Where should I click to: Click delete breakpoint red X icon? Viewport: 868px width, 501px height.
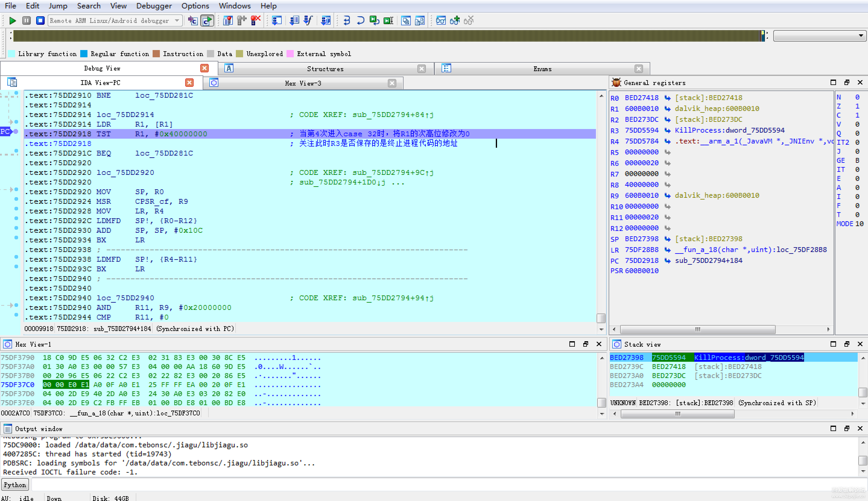255,20
